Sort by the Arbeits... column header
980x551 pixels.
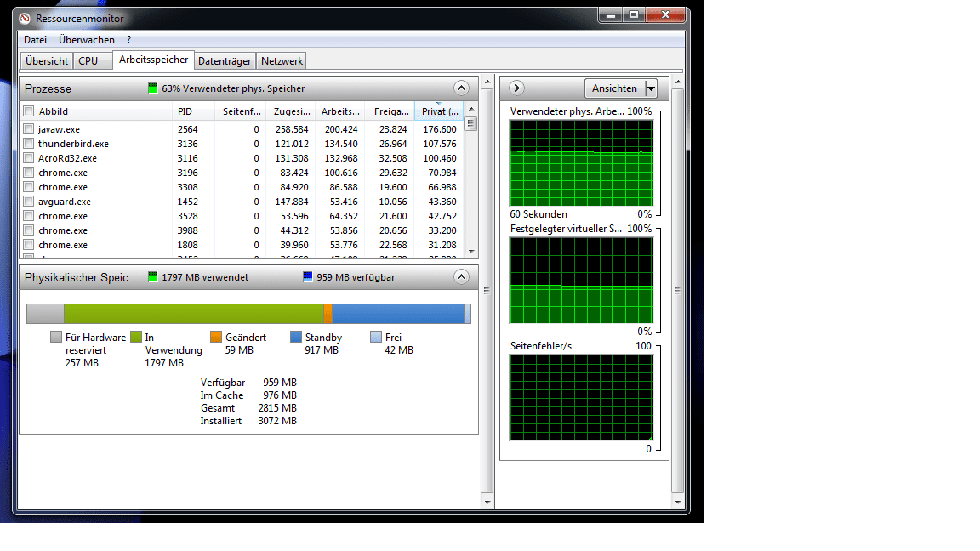(340, 111)
